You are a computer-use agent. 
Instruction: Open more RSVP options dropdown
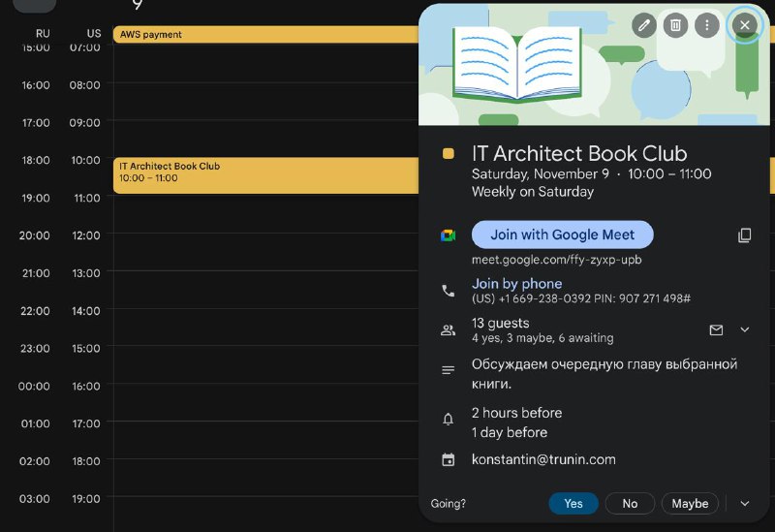(x=745, y=503)
